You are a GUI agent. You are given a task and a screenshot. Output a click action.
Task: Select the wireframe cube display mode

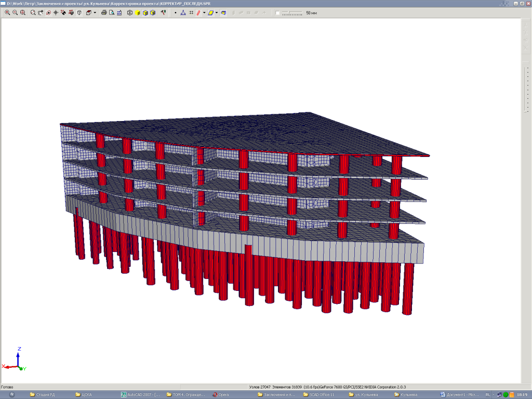click(x=130, y=12)
